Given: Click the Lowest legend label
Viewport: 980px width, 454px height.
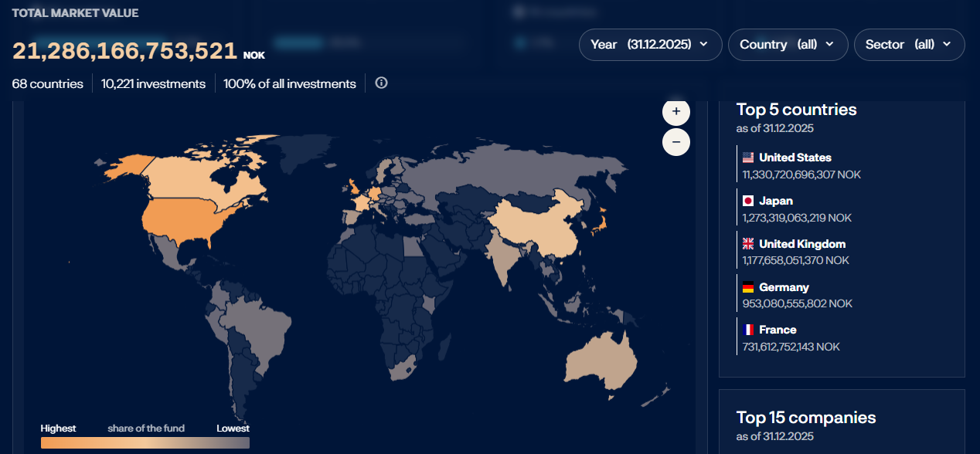Looking at the screenshot, I should coord(233,428).
